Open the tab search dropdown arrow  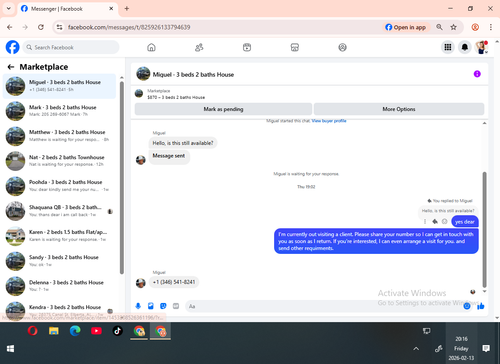coord(9,9)
